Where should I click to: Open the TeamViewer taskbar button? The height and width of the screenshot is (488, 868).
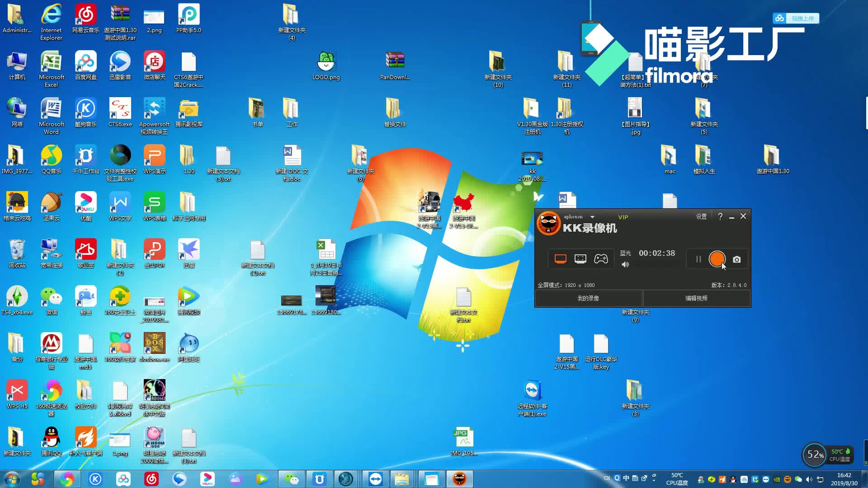click(375, 479)
